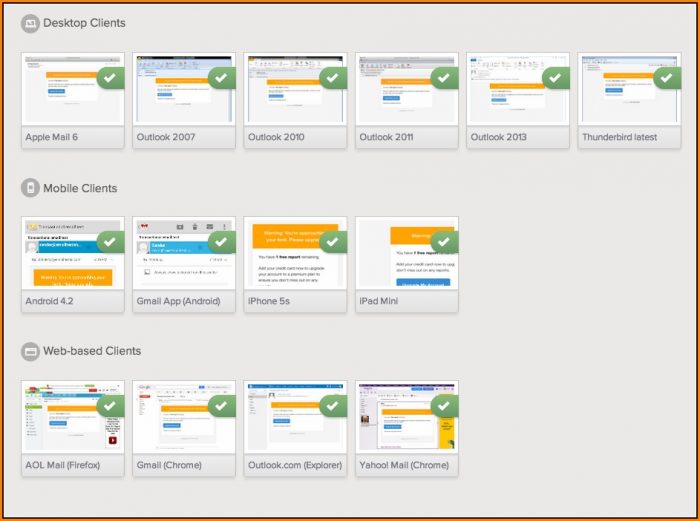
Task: Click green checkmark badge on Apple Mail 6
Action: tap(111, 77)
